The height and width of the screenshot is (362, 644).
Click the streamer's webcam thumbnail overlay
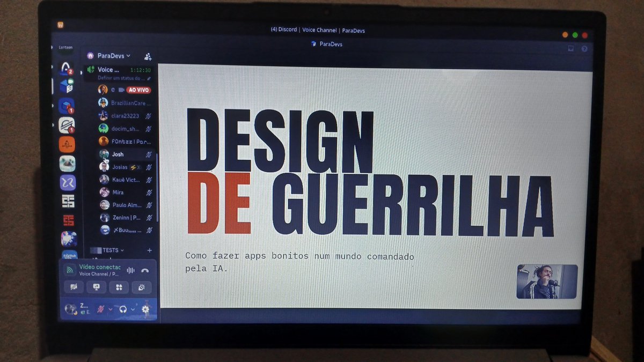click(x=547, y=282)
